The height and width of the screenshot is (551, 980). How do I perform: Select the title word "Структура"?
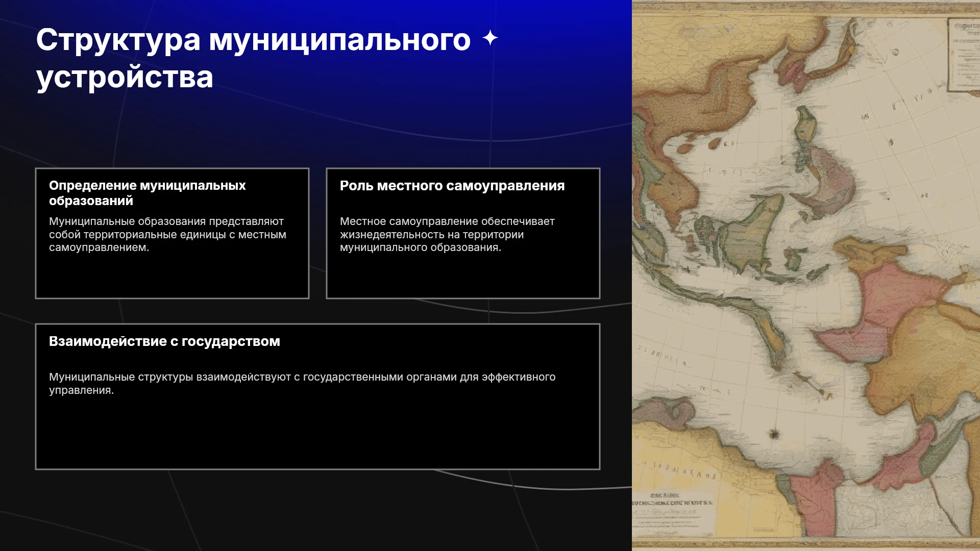[118, 41]
